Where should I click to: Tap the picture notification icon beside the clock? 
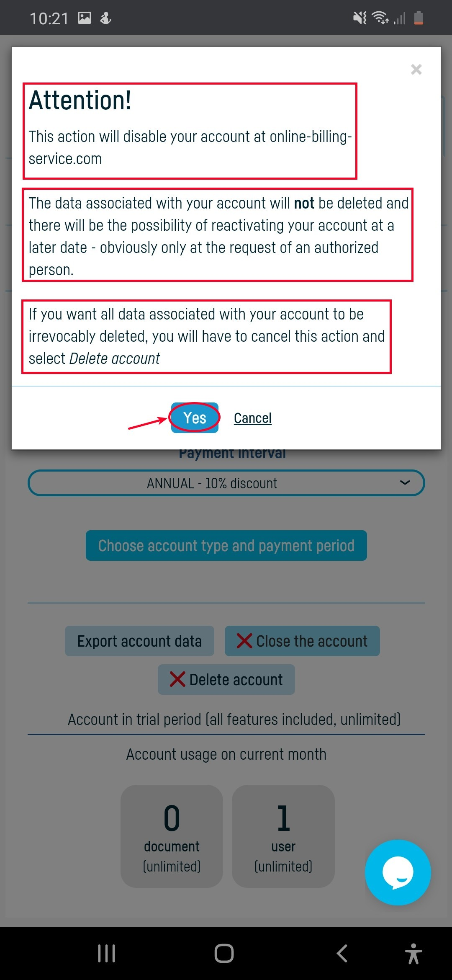(85, 18)
